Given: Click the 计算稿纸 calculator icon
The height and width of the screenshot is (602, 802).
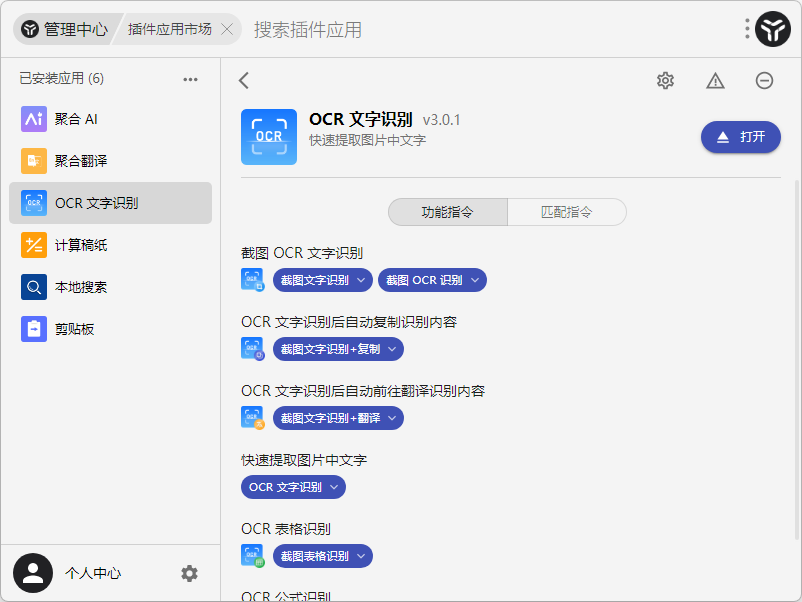Looking at the screenshot, I should click(x=34, y=245).
